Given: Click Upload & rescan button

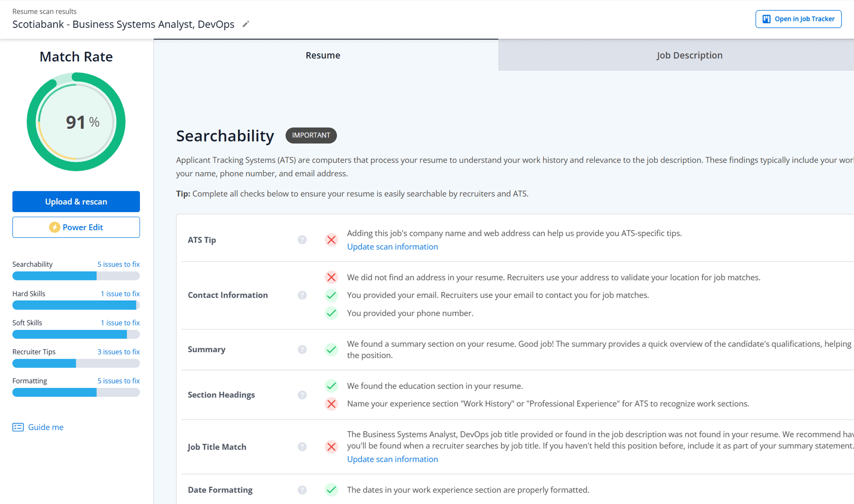Looking at the screenshot, I should 76,202.
